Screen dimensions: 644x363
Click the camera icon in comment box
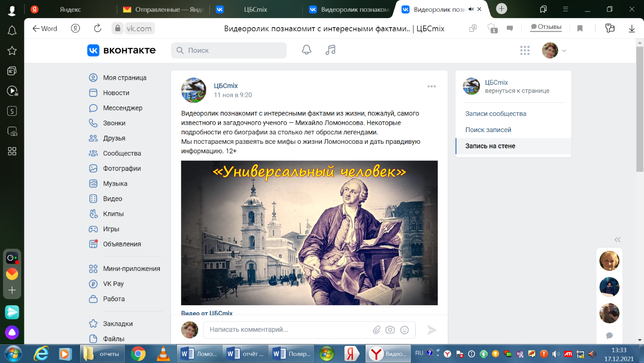click(x=390, y=330)
